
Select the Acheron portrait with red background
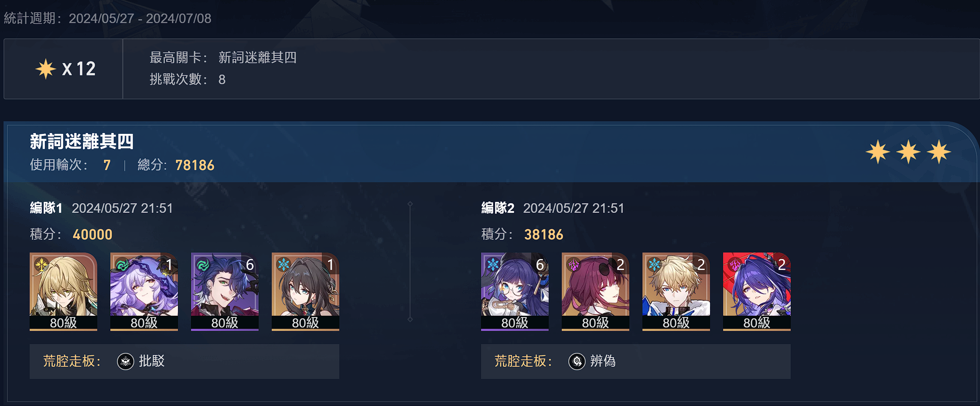(757, 291)
